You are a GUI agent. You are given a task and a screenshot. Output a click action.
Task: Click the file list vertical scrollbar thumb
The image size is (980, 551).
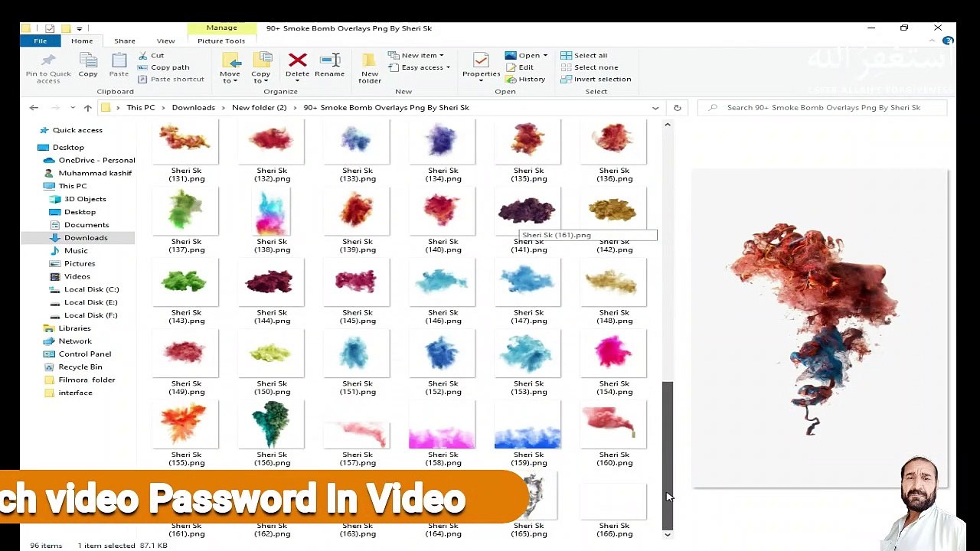pyautogui.click(x=668, y=455)
